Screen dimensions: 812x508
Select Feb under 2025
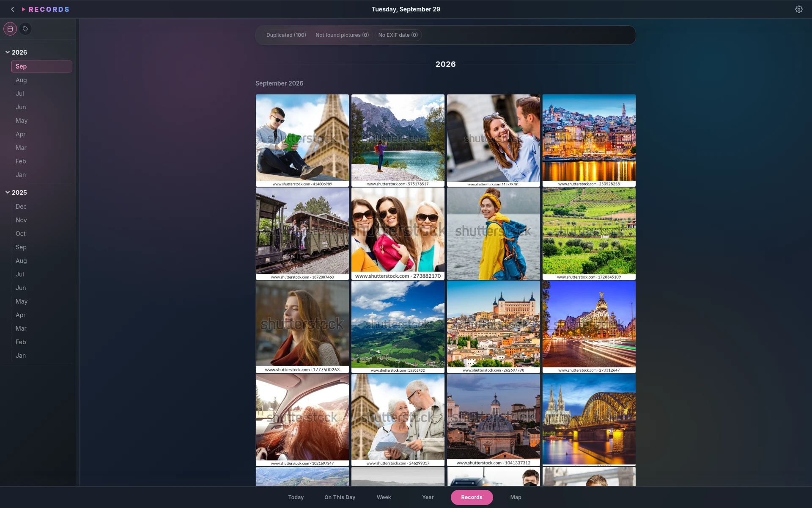pyautogui.click(x=41, y=342)
